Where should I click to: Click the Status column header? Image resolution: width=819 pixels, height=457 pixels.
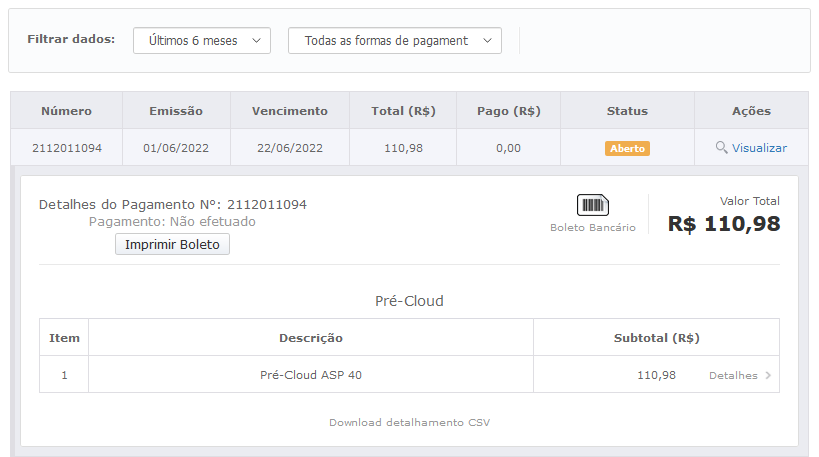pyautogui.click(x=627, y=111)
